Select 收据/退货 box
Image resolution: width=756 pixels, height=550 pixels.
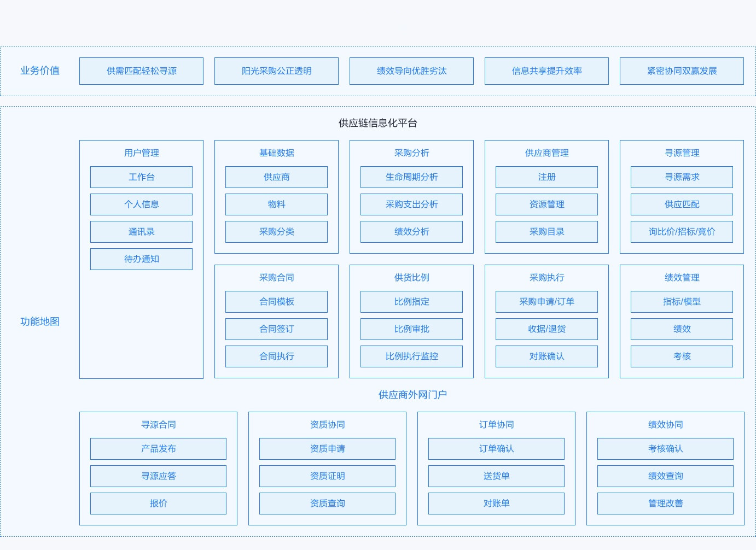pyautogui.click(x=546, y=329)
